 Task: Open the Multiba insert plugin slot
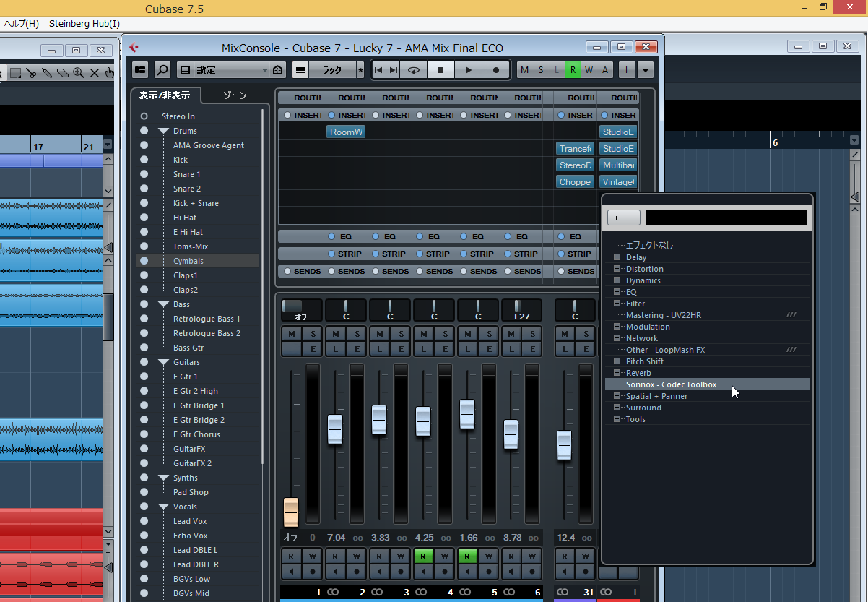click(x=619, y=165)
